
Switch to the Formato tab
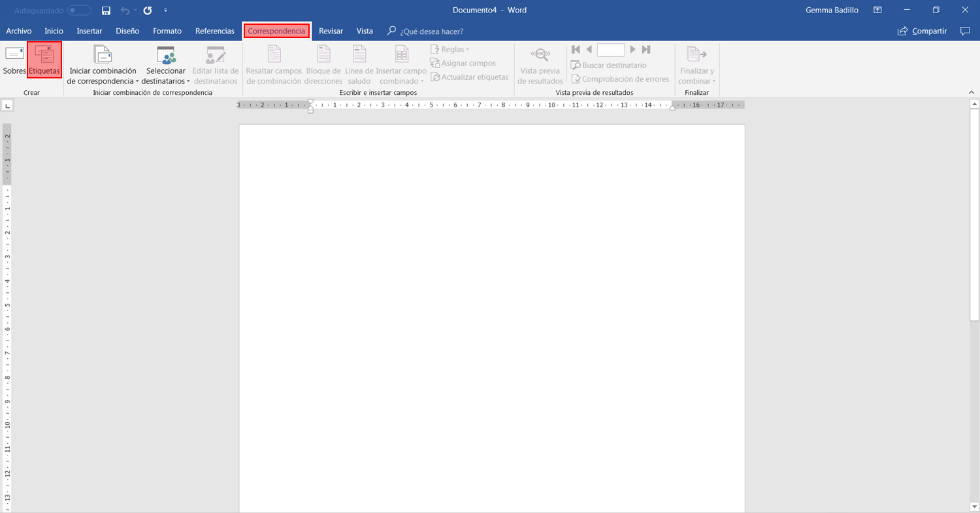click(167, 31)
